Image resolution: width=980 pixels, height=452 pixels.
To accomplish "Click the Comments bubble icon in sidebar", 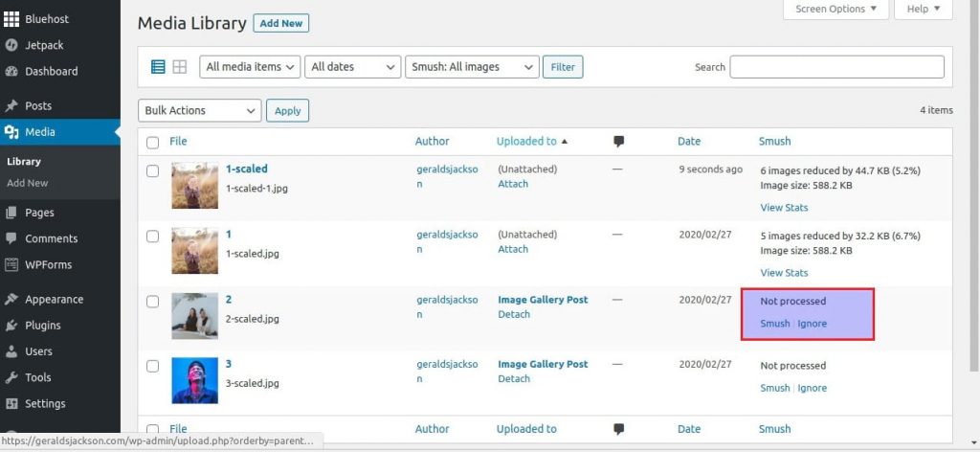I will [x=11, y=238].
